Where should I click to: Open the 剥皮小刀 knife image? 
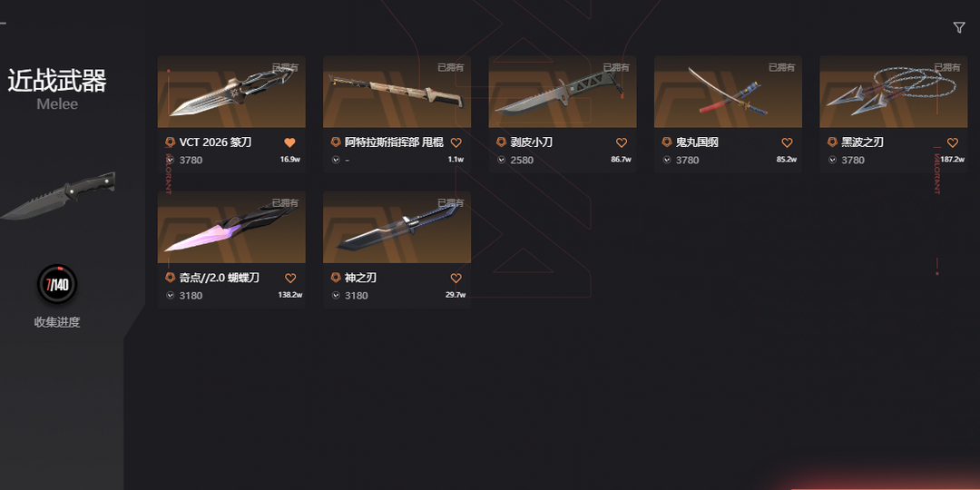[563, 92]
